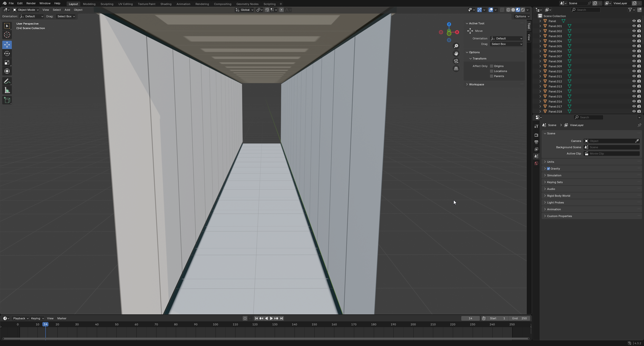Expand the Panel.010 tree item
644x346 pixels.
click(540, 71)
